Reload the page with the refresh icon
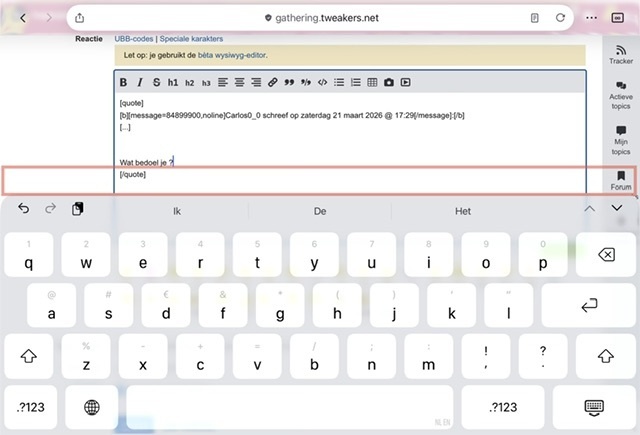 [x=560, y=18]
